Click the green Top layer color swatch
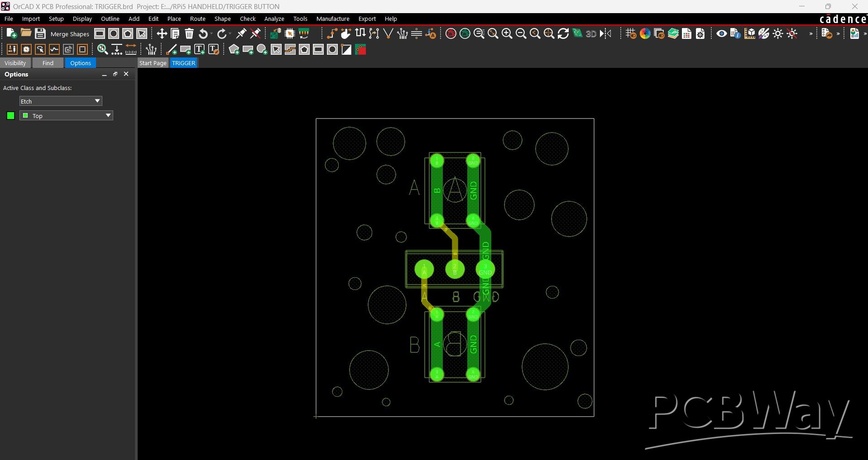This screenshot has height=460, width=868. (x=11, y=115)
